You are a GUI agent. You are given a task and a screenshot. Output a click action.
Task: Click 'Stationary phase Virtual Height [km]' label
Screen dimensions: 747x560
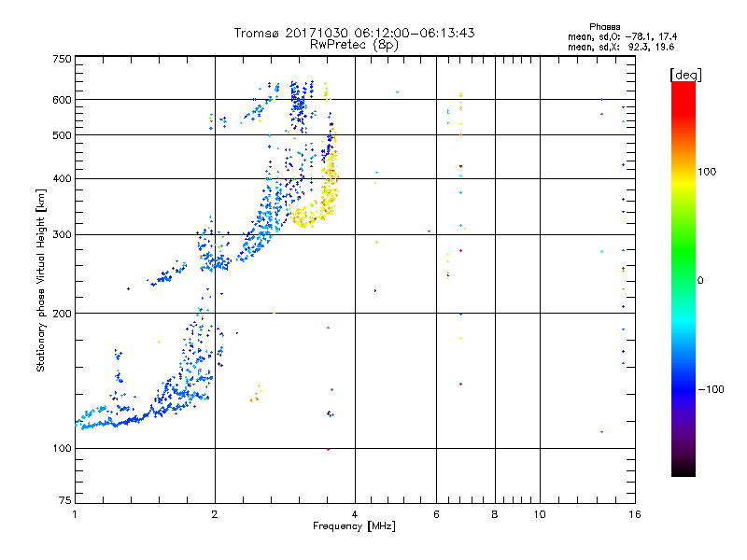coord(40,280)
